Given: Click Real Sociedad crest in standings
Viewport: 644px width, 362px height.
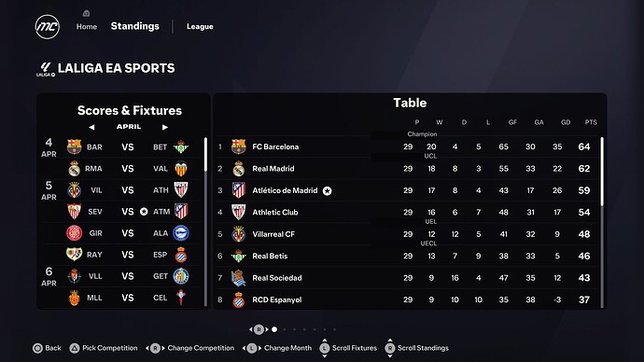Looking at the screenshot, I should coord(239,278).
